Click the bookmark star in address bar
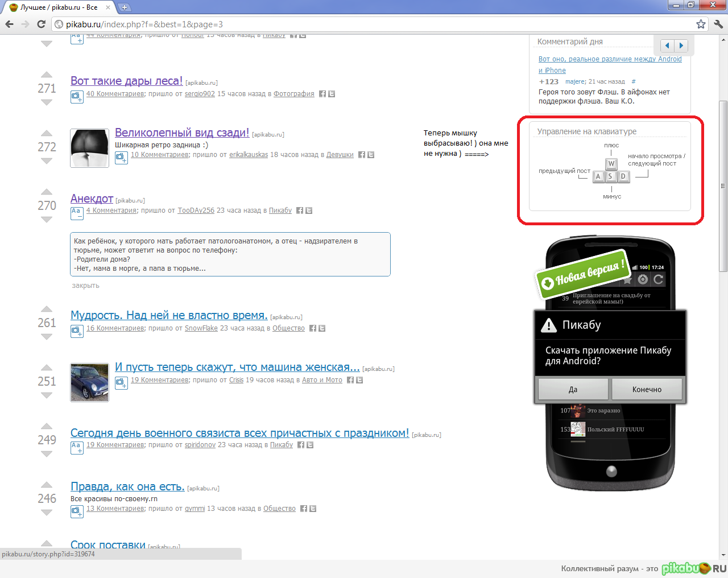The width and height of the screenshot is (728, 578). (701, 24)
